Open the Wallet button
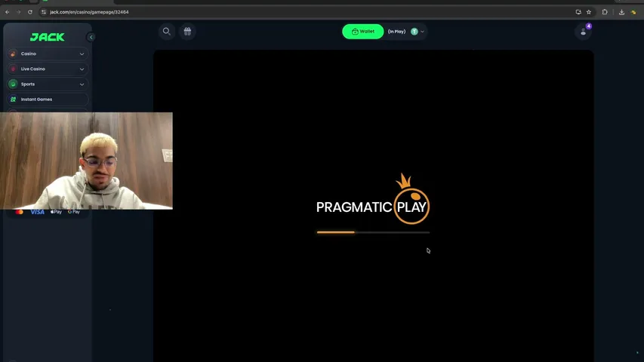The height and width of the screenshot is (362, 644). click(x=363, y=32)
